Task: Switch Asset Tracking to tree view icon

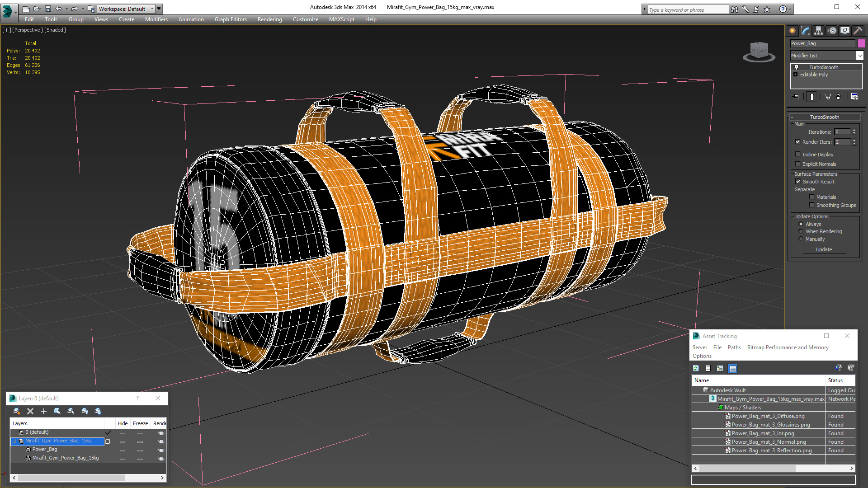Action: [720, 368]
